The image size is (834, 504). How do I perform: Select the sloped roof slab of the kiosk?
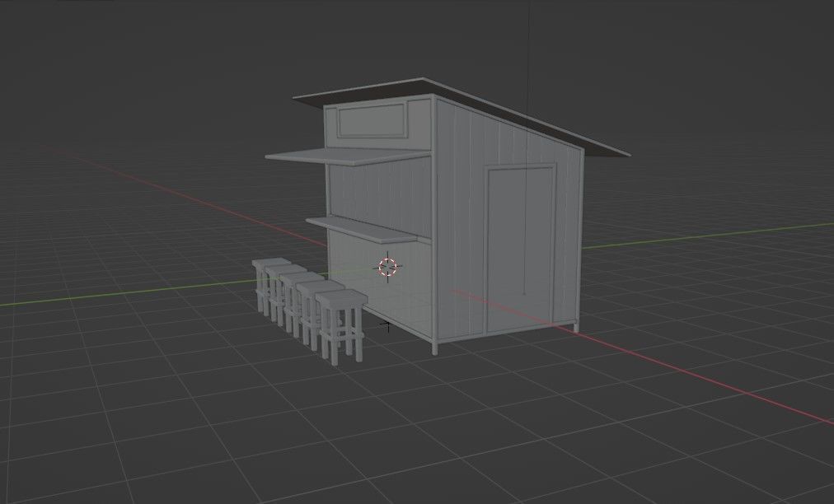coord(462,116)
